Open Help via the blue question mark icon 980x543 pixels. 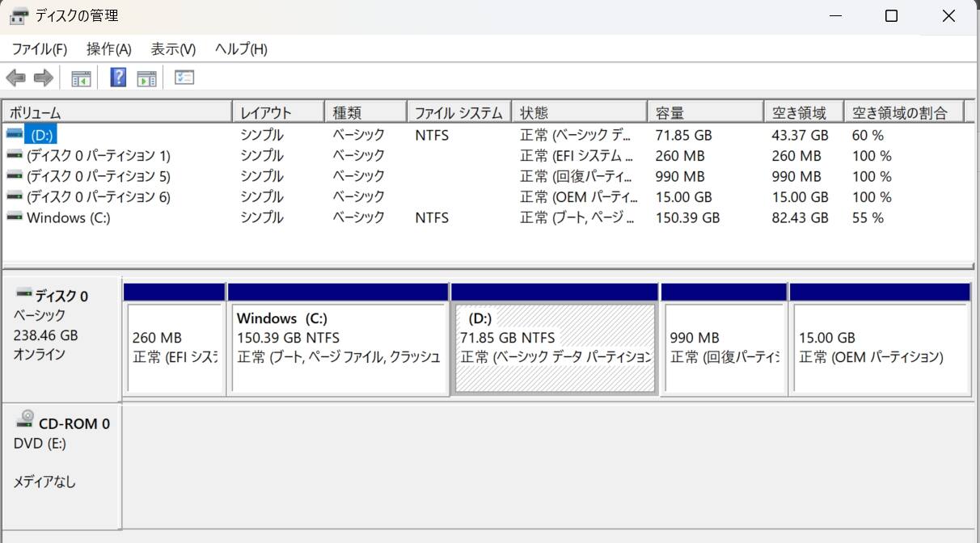(x=118, y=78)
